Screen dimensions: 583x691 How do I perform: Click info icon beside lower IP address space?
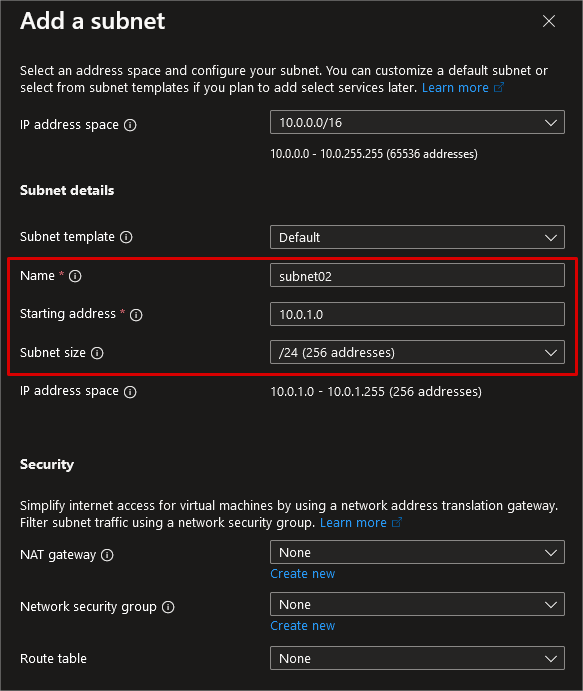130,392
